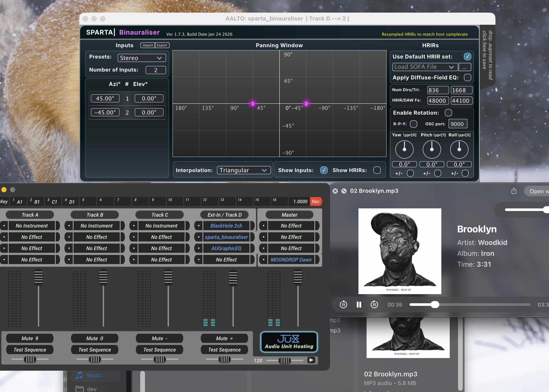Viewport: 549px width, 392px height.
Task: Open the BlackHole 2ch input slot
Action: pos(226,226)
